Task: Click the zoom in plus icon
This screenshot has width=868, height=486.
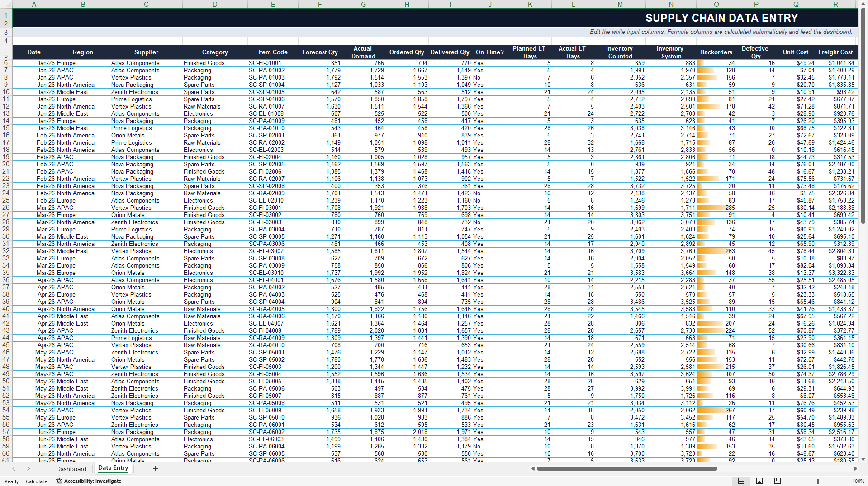Action: [844, 481]
